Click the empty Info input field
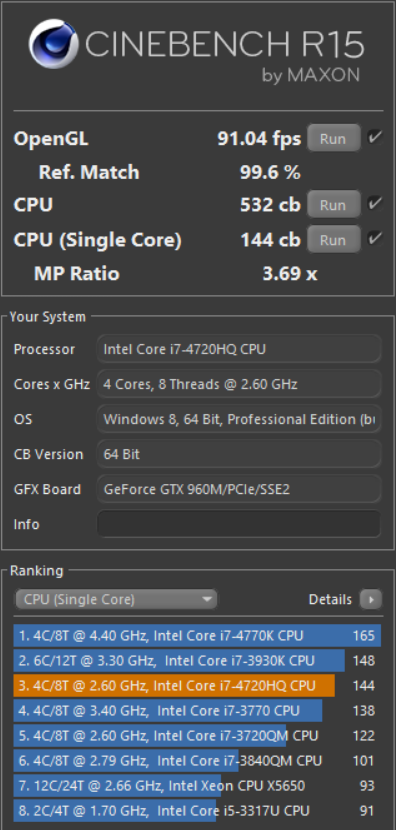Image resolution: width=396 pixels, height=830 pixels. (239, 524)
